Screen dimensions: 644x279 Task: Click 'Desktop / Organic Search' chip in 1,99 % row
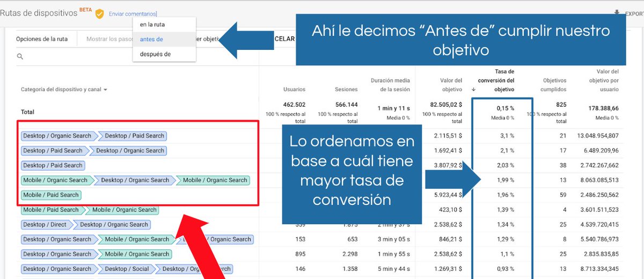(134, 180)
